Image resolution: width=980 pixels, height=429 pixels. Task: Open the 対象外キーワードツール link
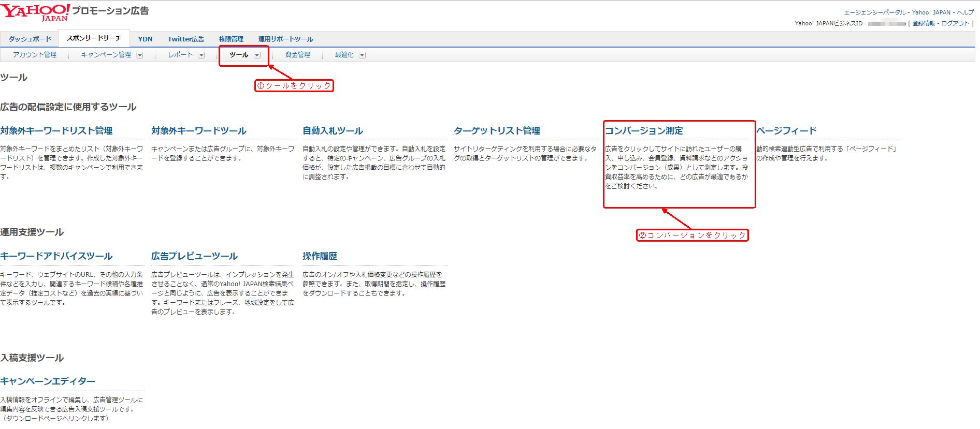pos(199,131)
